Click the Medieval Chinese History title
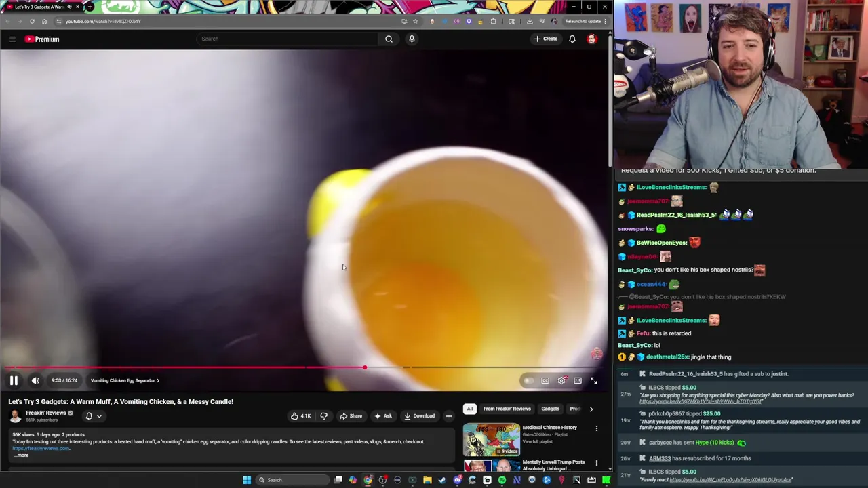This screenshot has height=488, width=868. [549, 428]
